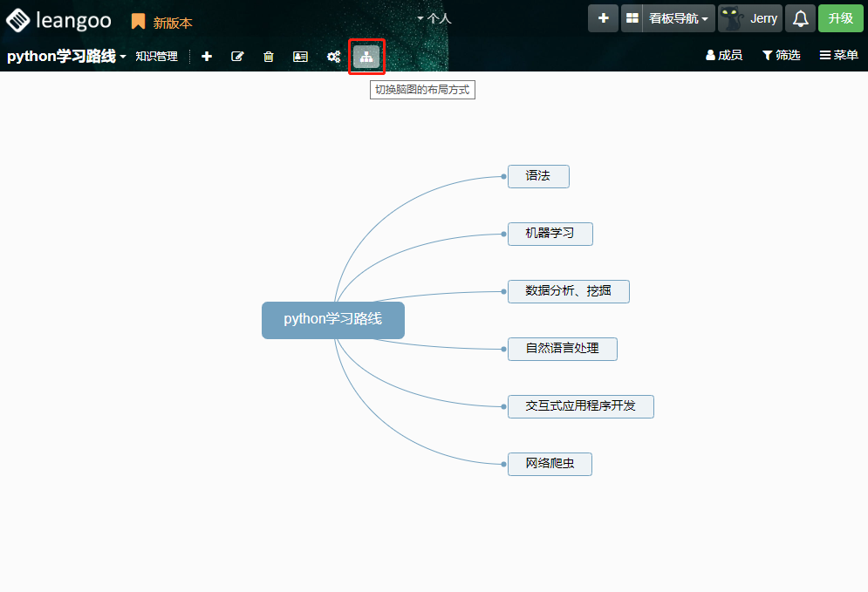868x592 pixels.
Task: Open the notifications bell
Action: (x=800, y=18)
